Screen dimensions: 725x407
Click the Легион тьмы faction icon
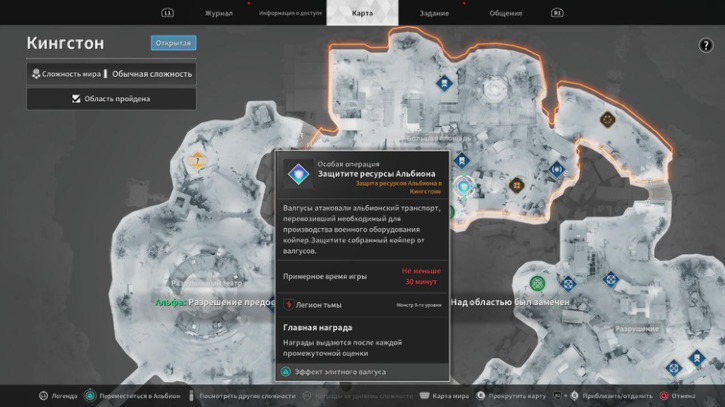(289, 304)
